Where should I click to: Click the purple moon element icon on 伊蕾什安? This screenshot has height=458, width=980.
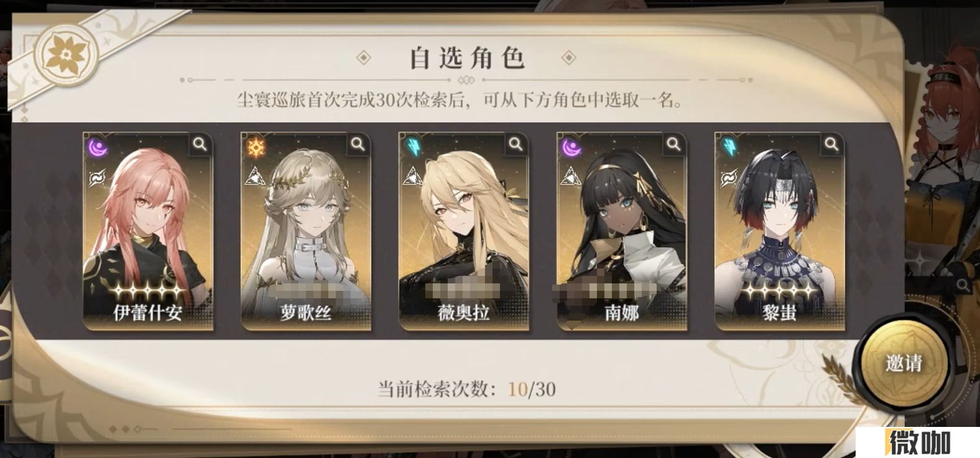(96, 147)
